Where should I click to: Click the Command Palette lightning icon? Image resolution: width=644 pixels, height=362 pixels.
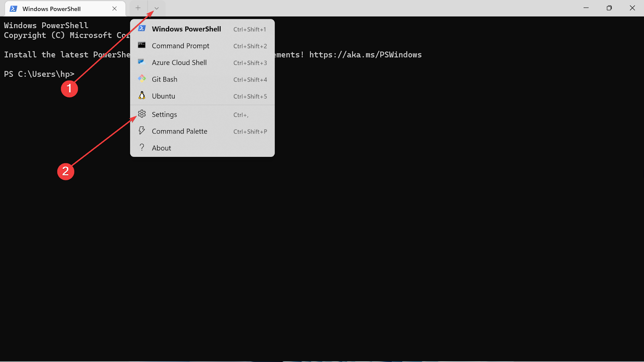[x=142, y=130]
